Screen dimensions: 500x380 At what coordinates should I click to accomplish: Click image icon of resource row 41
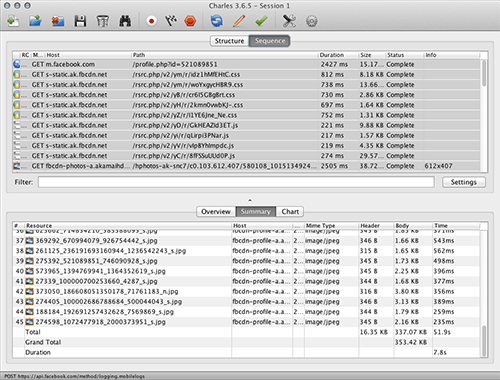pyautogui.click(x=30, y=281)
